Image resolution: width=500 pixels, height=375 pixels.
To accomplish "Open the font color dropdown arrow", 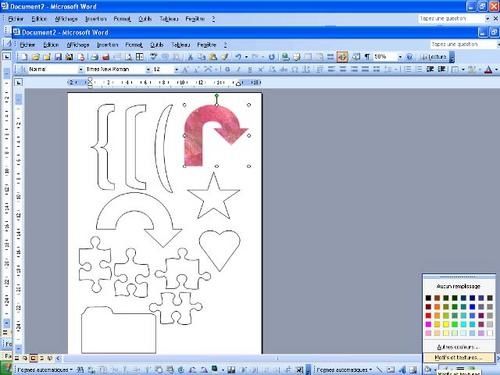I will (496, 69).
